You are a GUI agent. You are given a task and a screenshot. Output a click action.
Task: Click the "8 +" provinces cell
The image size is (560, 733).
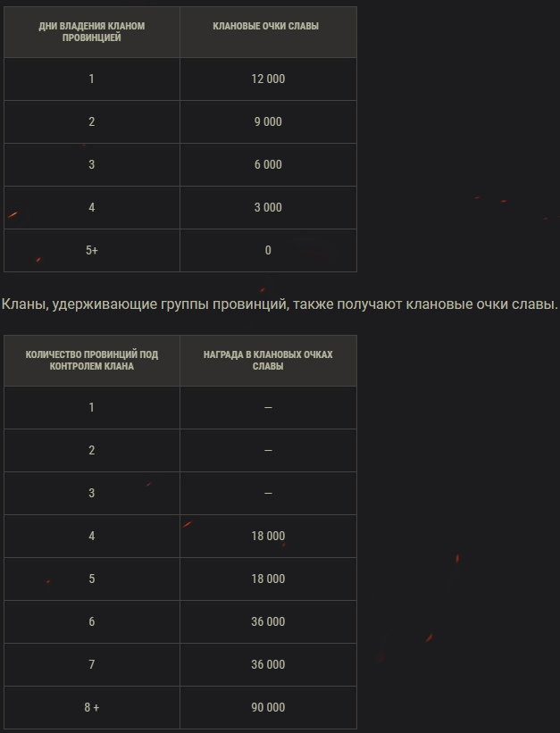(92, 708)
